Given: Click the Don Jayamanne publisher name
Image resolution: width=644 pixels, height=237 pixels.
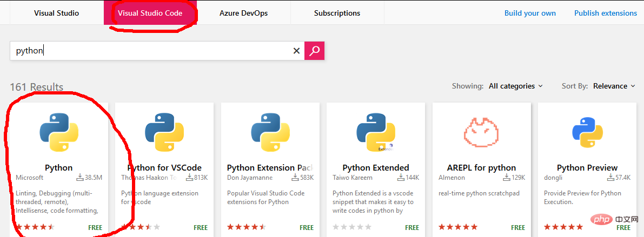Looking at the screenshot, I should pyautogui.click(x=249, y=178).
